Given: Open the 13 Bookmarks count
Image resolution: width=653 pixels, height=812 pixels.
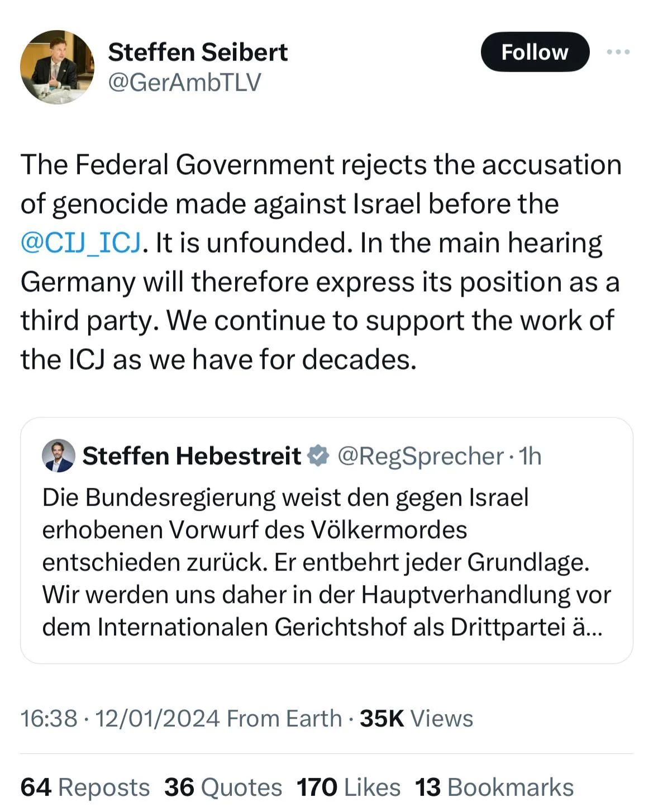Looking at the screenshot, I should tap(494, 787).
